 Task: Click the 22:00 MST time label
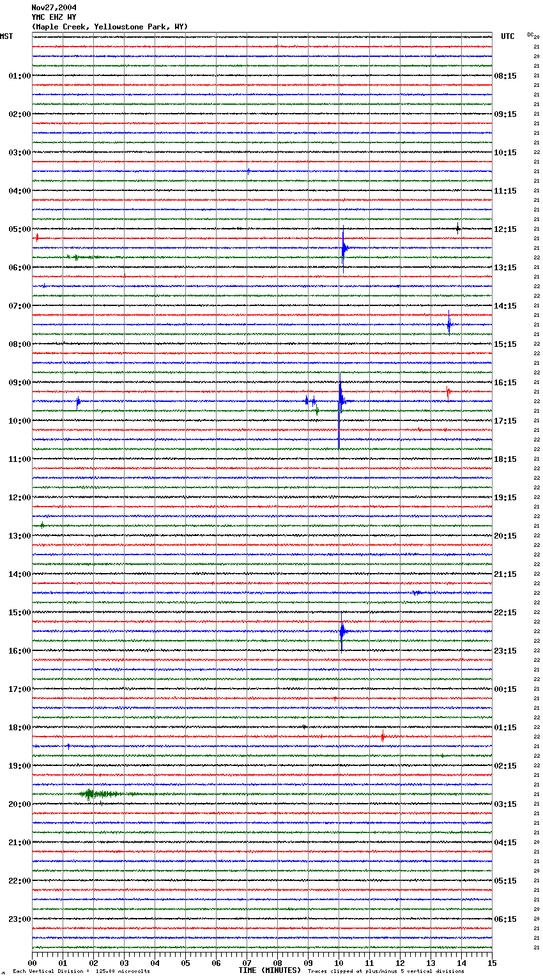pos(20,881)
